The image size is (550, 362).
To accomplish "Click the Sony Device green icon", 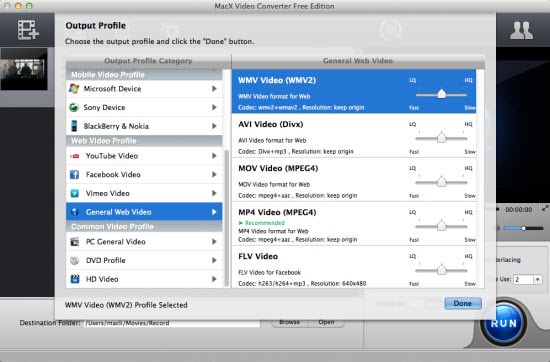I will pos(74,107).
